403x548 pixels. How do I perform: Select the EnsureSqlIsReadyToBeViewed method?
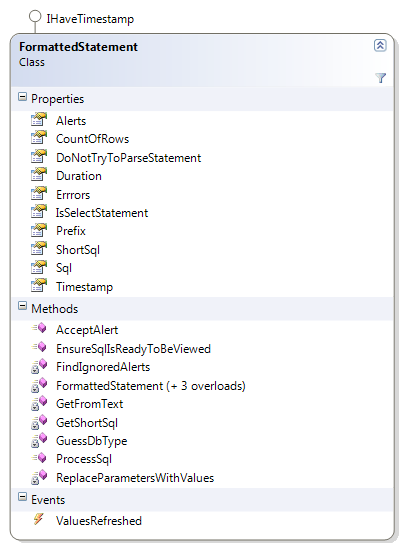click(134, 349)
